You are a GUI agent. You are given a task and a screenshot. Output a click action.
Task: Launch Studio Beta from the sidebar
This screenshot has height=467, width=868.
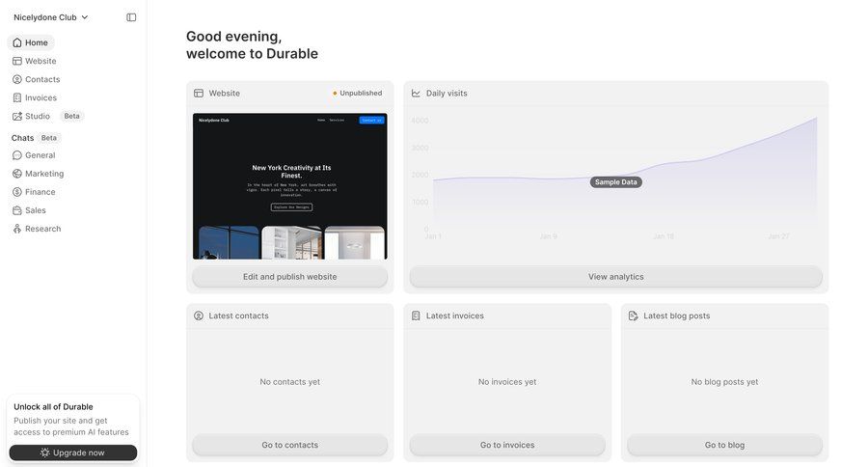(38, 116)
